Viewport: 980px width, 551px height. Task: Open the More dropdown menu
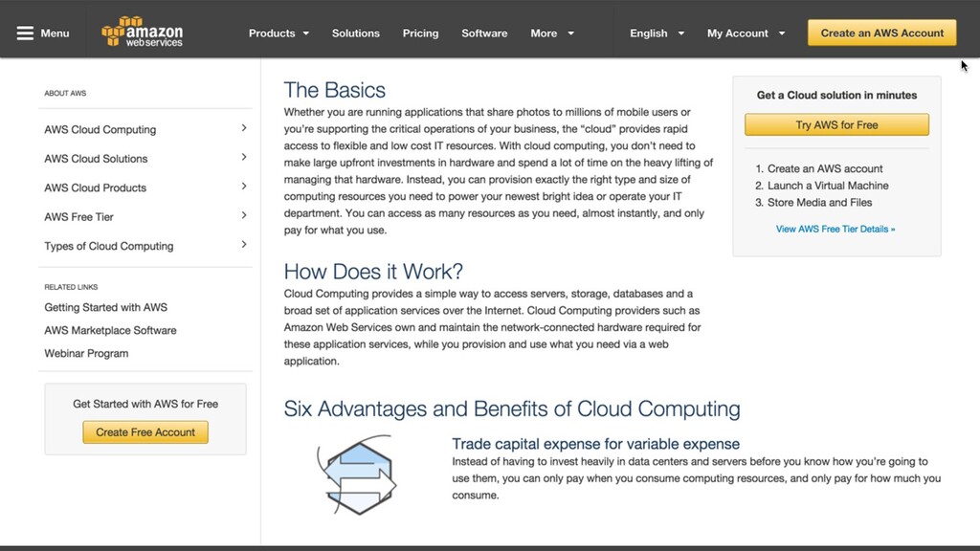point(552,33)
